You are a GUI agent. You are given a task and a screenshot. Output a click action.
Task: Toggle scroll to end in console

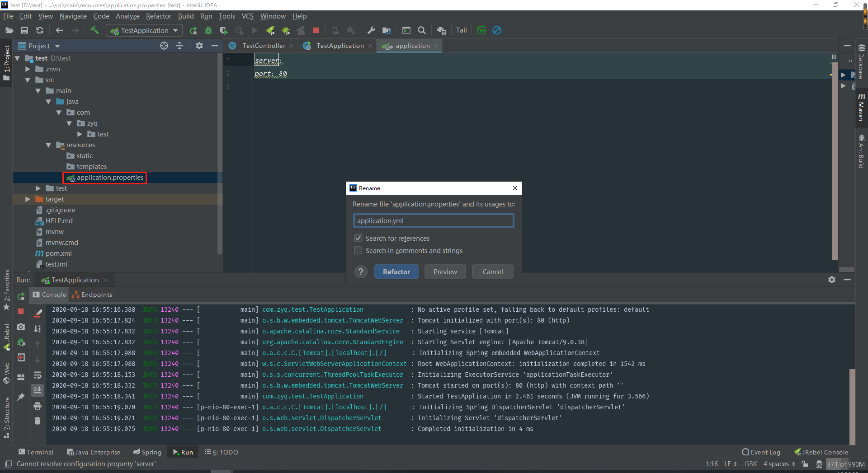point(38,390)
